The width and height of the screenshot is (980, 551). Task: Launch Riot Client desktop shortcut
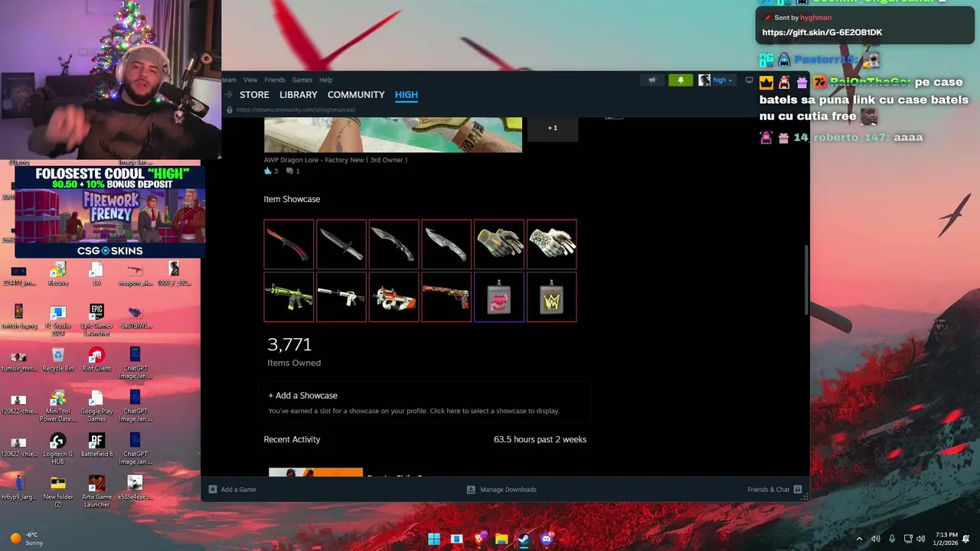click(96, 360)
